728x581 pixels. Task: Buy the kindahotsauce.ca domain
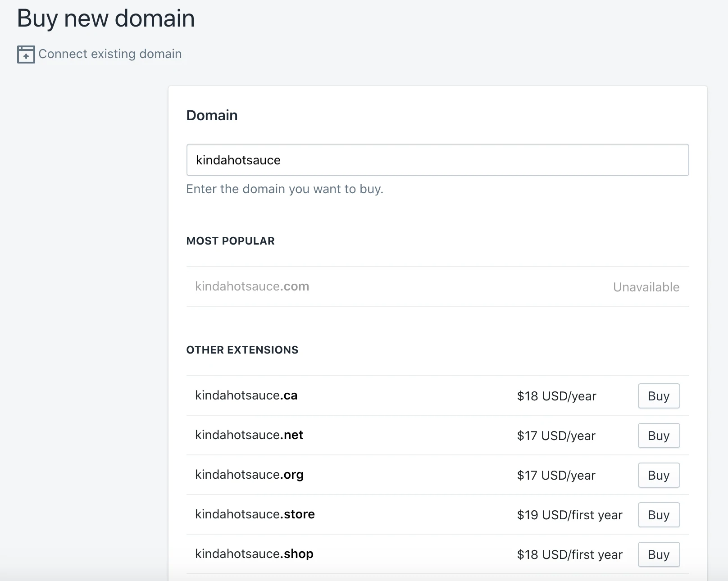click(x=658, y=396)
